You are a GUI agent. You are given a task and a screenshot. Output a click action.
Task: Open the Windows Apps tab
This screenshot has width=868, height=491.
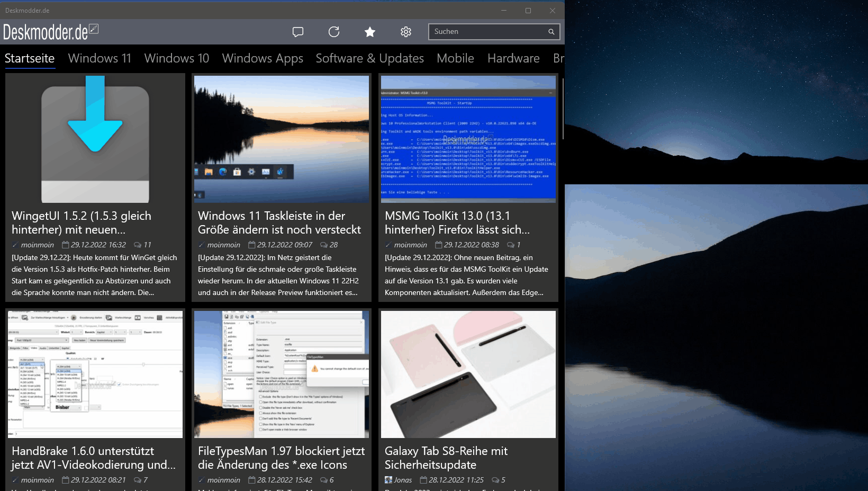click(263, 58)
